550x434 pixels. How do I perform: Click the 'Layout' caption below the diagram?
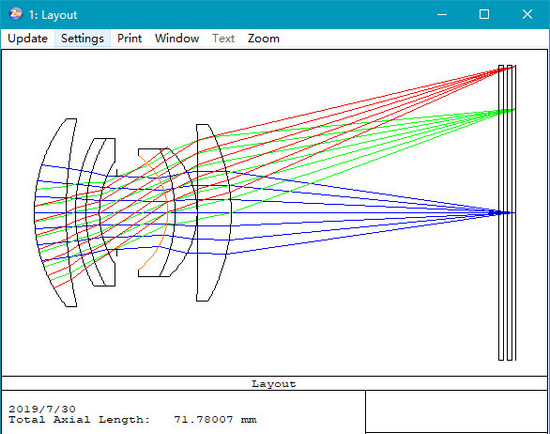tap(274, 384)
